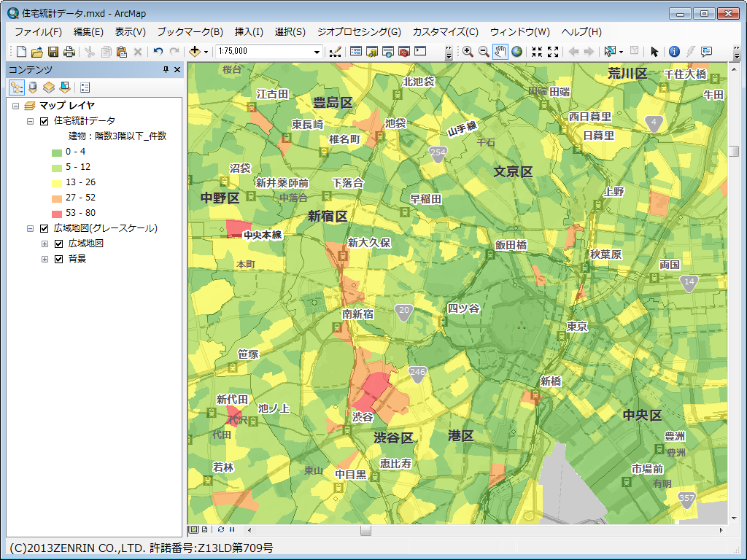Click the horizontal map scrollbar thumb
Image resolution: width=747 pixels, height=560 pixels.
point(366,530)
